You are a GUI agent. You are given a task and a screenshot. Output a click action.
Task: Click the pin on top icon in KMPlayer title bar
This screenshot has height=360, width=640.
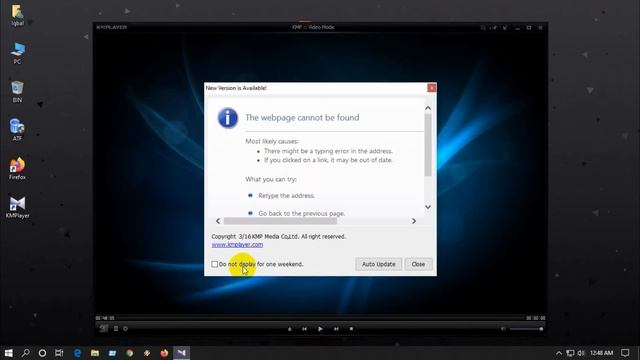[494, 27]
